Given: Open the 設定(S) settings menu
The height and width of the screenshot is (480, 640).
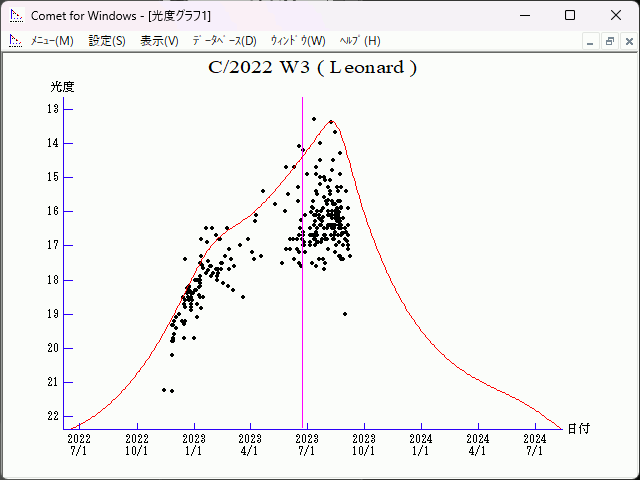Looking at the screenshot, I should tap(107, 41).
